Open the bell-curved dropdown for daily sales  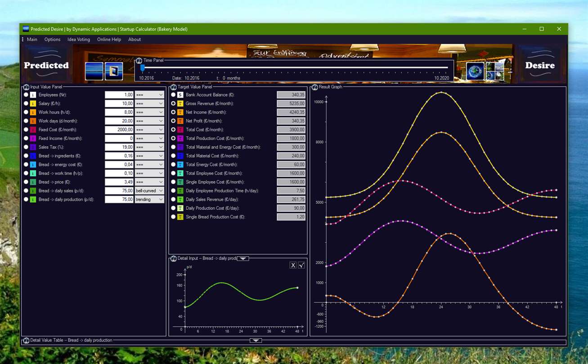(149, 191)
